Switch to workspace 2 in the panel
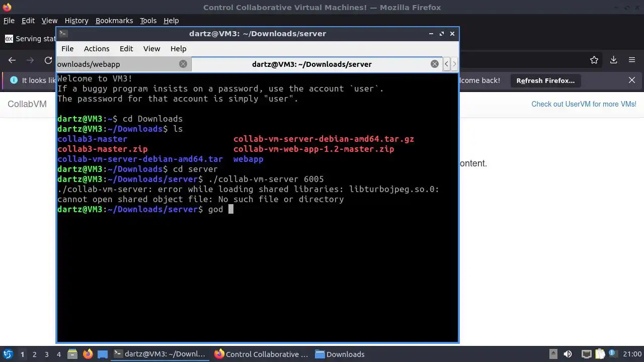Viewport: 644px width, 362px height. (x=34, y=354)
